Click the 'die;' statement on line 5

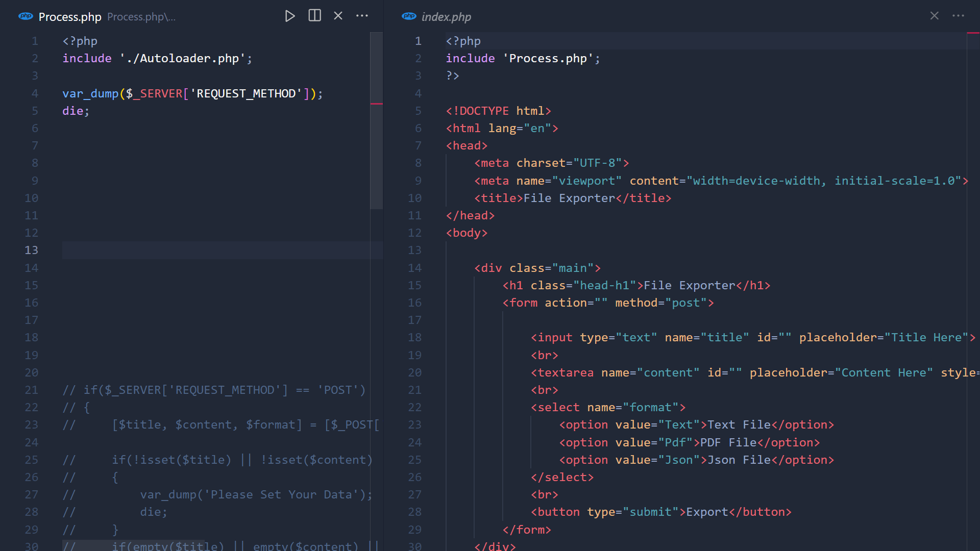[76, 111]
